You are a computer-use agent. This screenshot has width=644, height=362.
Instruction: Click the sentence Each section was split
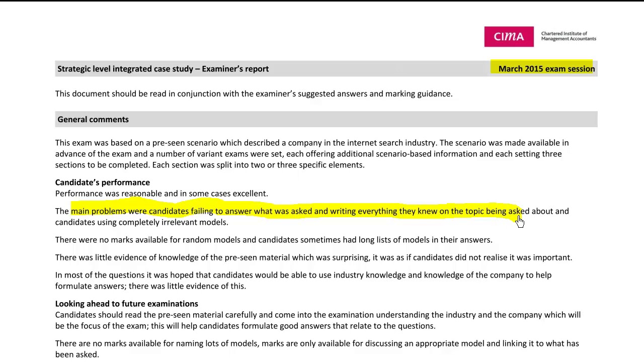[x=258, y=165]
